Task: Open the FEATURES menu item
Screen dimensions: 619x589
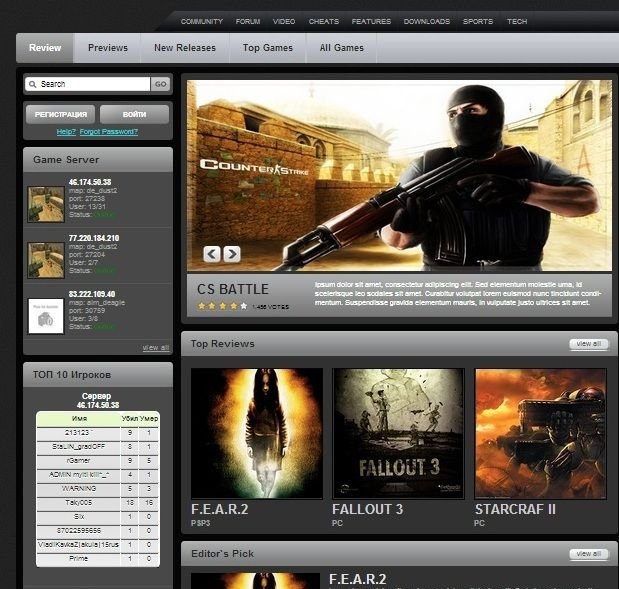Action: coord(371,21)
